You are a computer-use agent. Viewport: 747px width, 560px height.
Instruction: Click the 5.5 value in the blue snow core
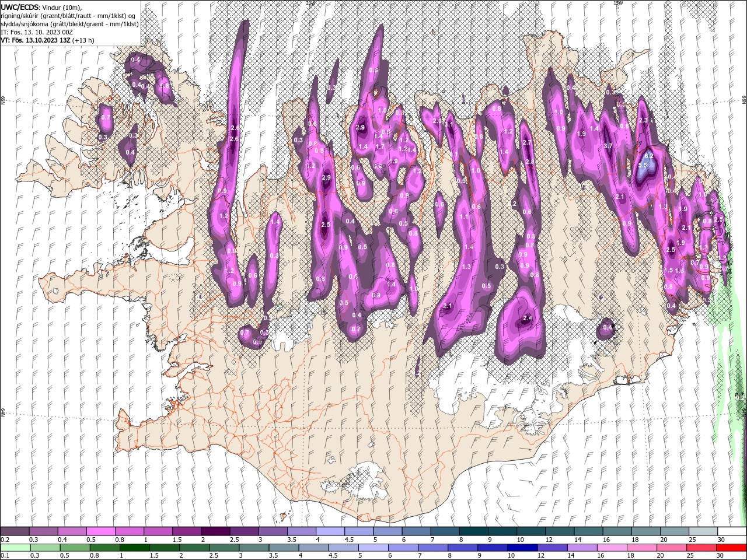[x=643, y=166]
